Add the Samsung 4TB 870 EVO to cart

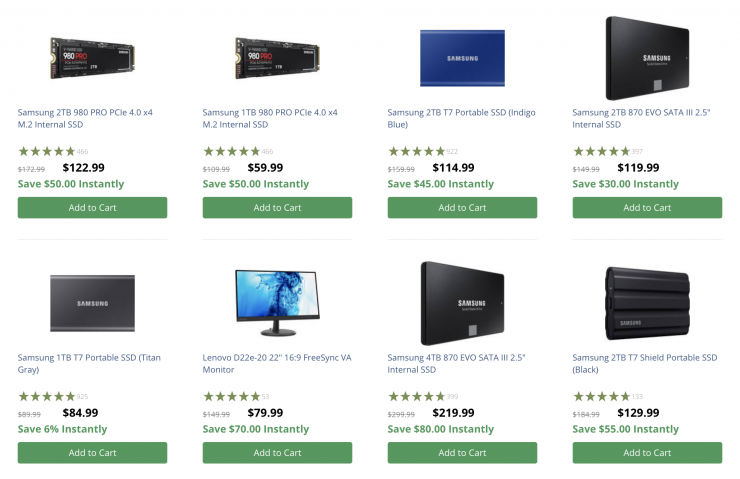[462, 453]
